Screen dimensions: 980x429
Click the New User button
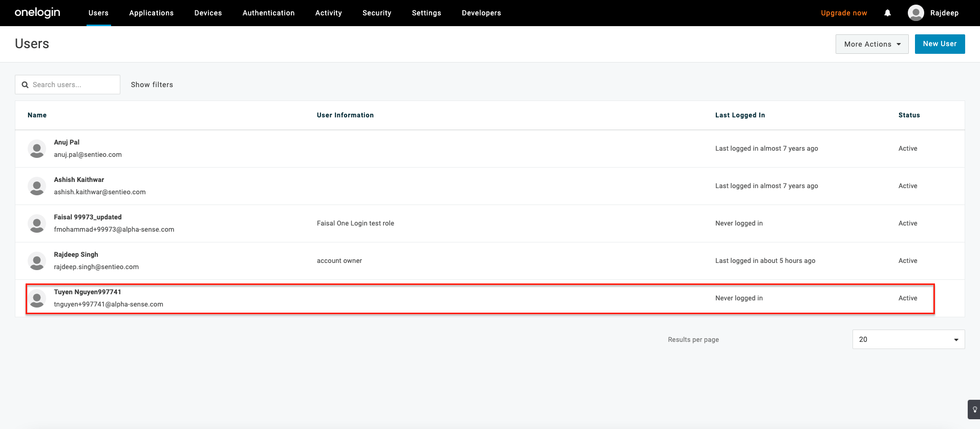pos(939,44)
